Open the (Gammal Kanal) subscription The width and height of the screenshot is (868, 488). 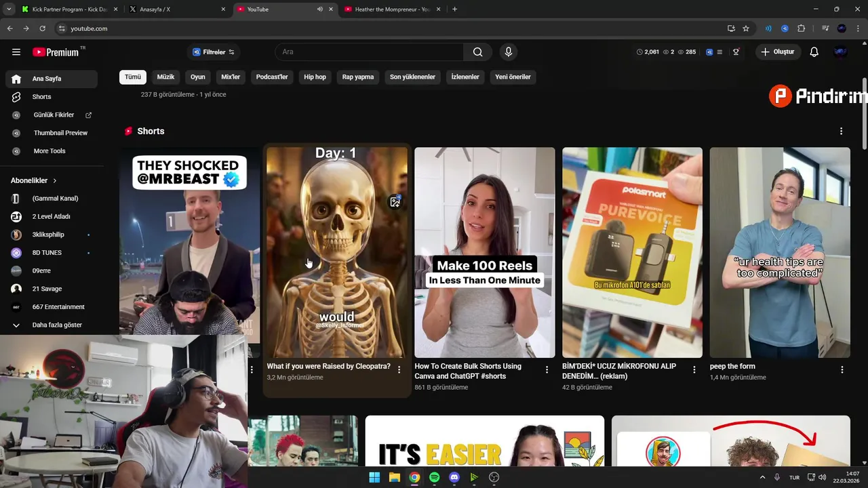click(52, 199)
